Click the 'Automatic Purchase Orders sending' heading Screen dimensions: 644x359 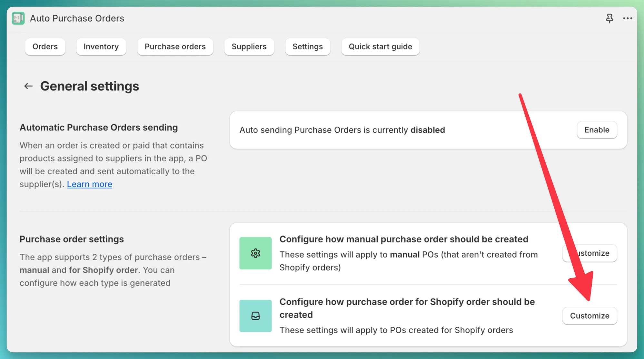click(99, 128)
